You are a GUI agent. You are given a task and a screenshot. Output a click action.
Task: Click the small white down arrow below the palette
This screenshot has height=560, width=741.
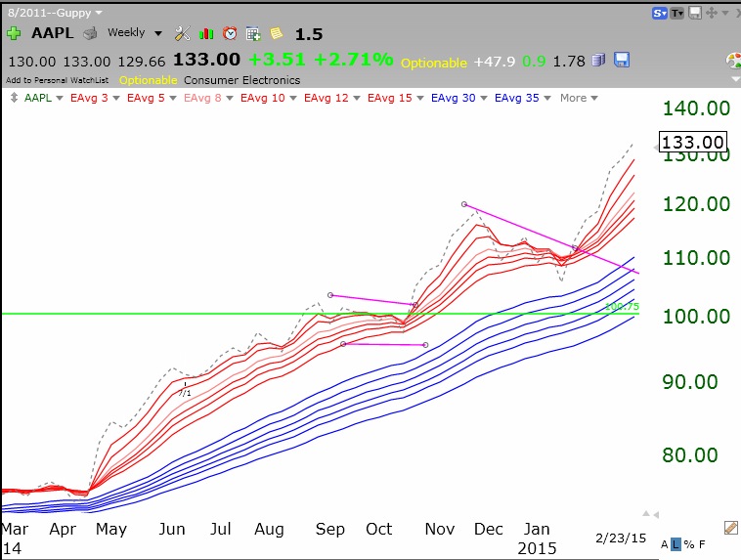[735, 79]
